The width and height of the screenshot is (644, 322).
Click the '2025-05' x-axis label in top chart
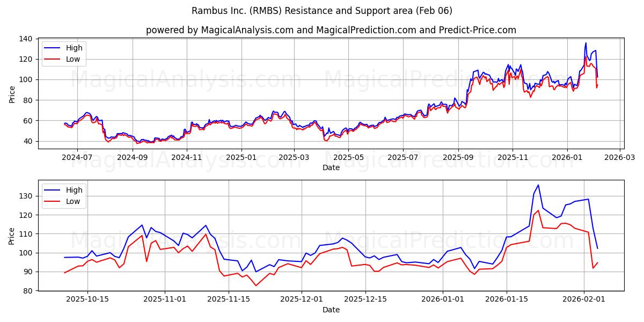(348, 157)
